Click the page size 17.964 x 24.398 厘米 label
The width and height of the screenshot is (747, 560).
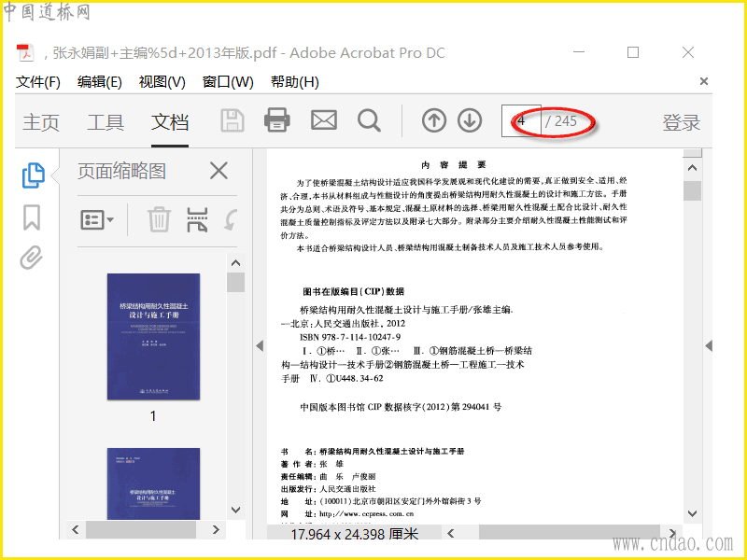355,534
